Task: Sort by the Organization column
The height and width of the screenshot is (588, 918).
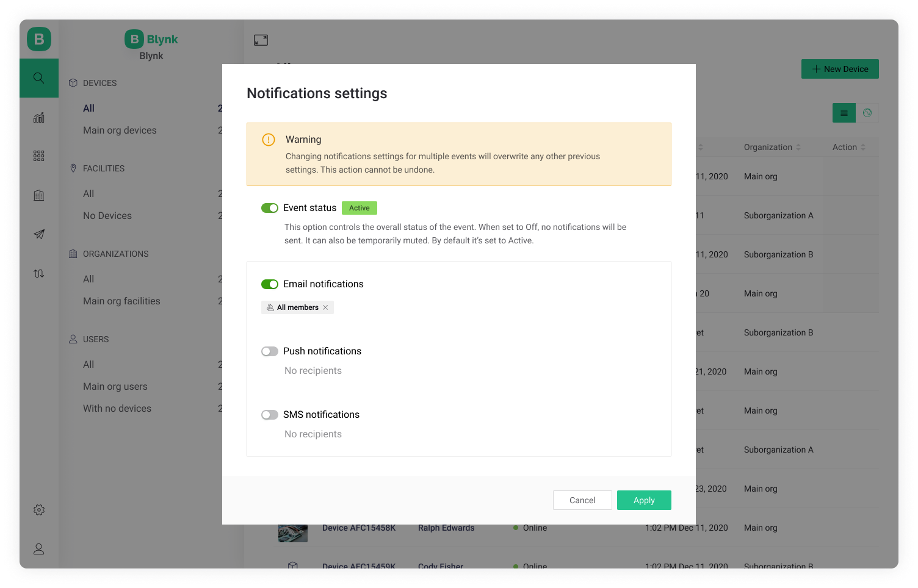Action: [772, 147]
